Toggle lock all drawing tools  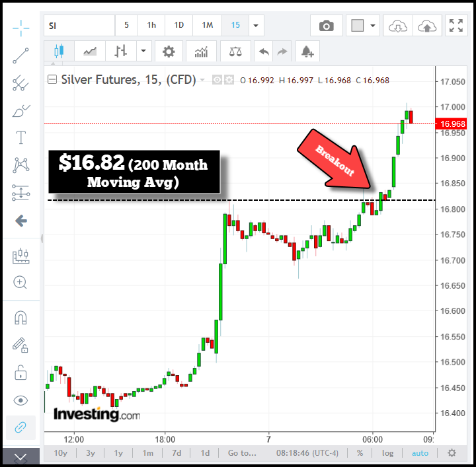20,373
